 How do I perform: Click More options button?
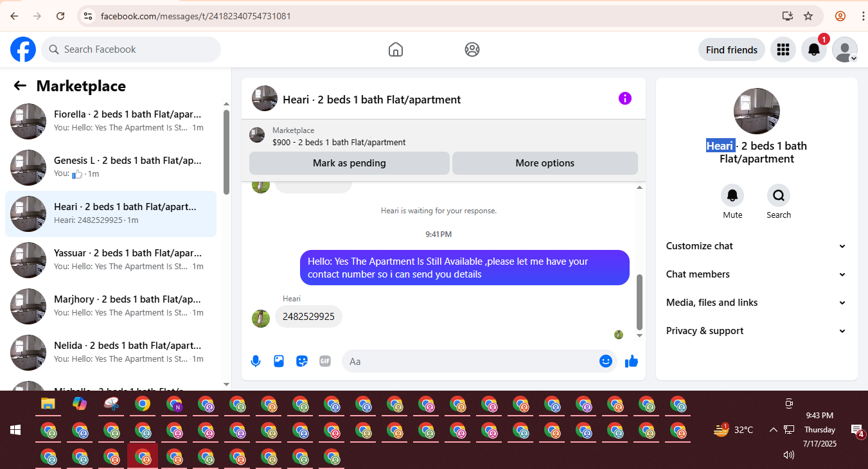[x=545, y=163]
